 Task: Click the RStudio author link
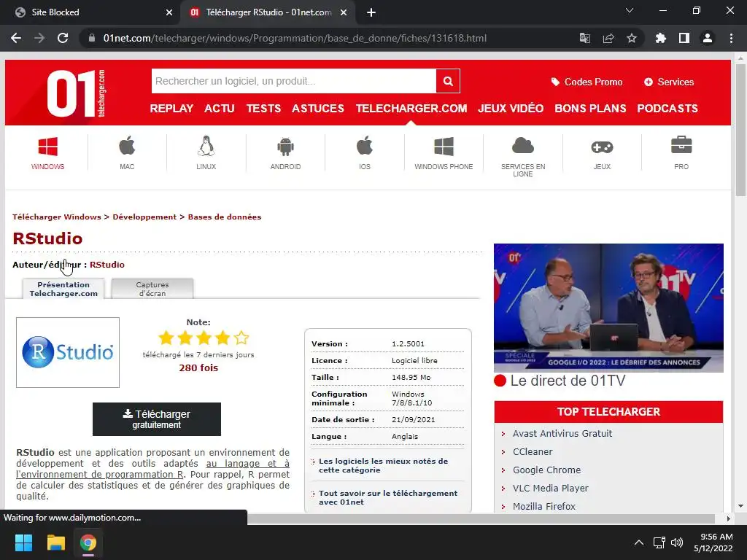(107, 265)
